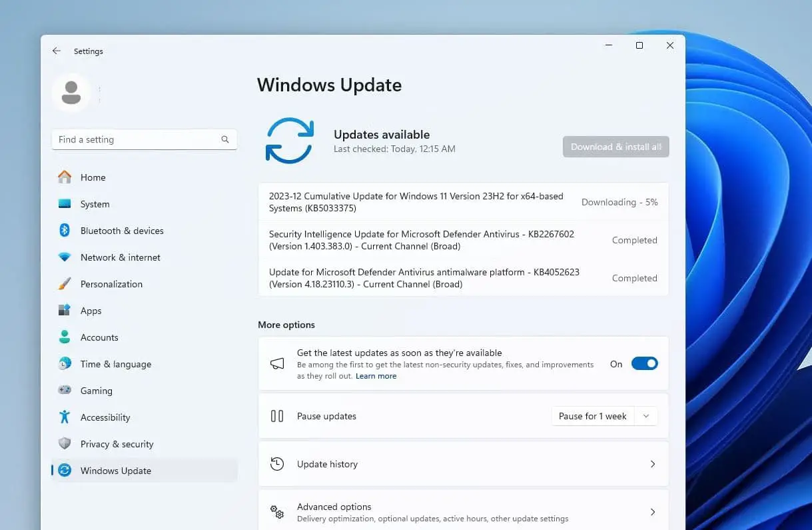
Task: Click the Windows Update sync icon
Action: (65, 471)
